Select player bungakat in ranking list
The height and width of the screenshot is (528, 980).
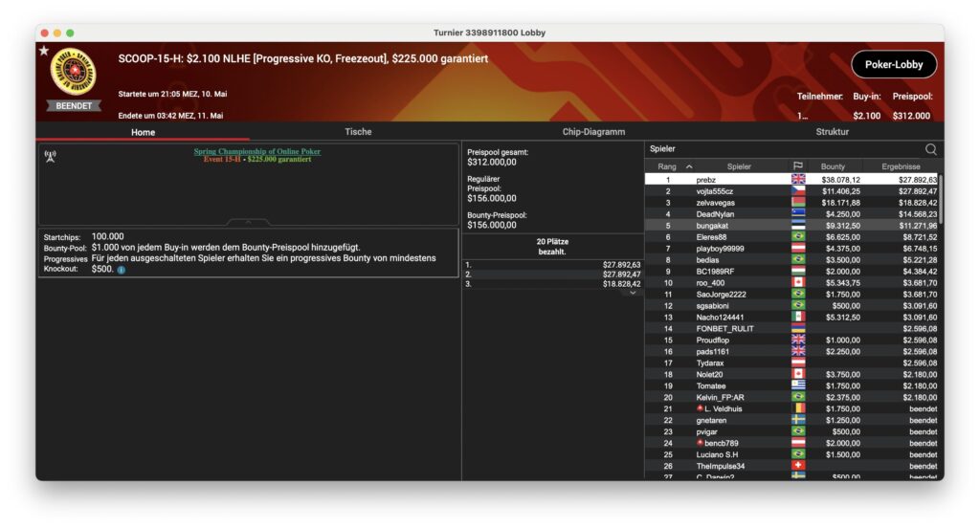(711, 226)
